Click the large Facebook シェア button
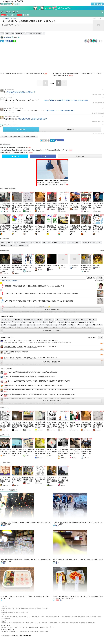 (43, 156)
